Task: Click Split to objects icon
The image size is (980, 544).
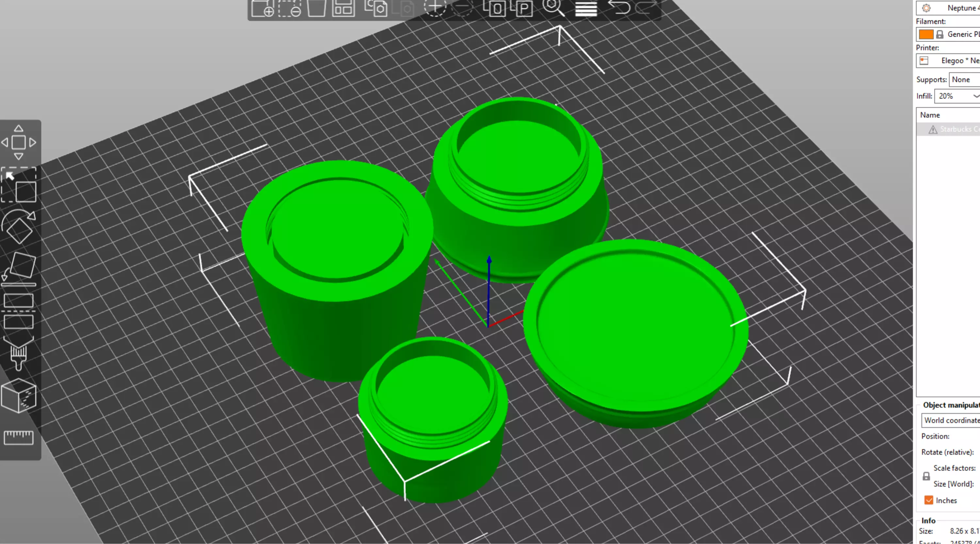Action: pos(494,8)
